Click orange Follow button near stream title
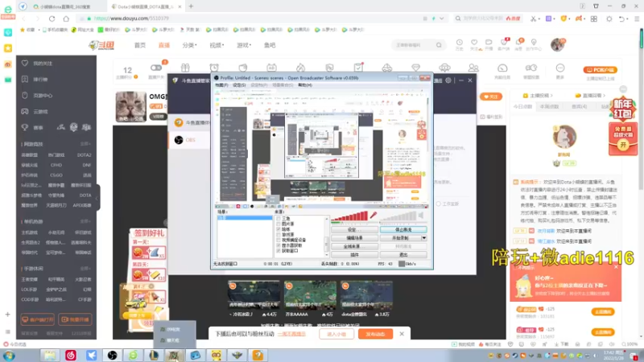The height and width of the screenshot is (362, 644). (x=491, y=97)
